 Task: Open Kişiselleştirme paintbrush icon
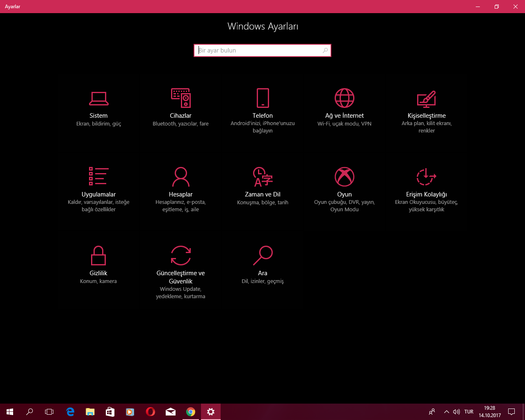tap(427, 98)
